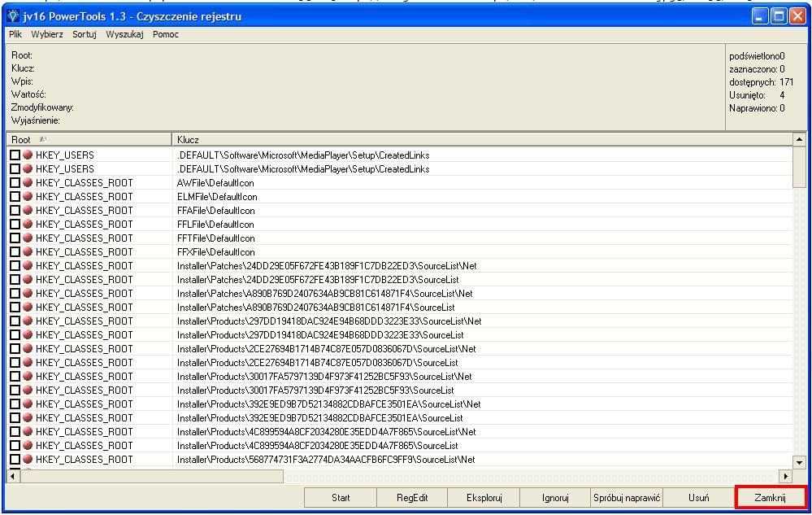Click red icon of Products\30017FA57...\SourceList\Net row

pos(28,376)
